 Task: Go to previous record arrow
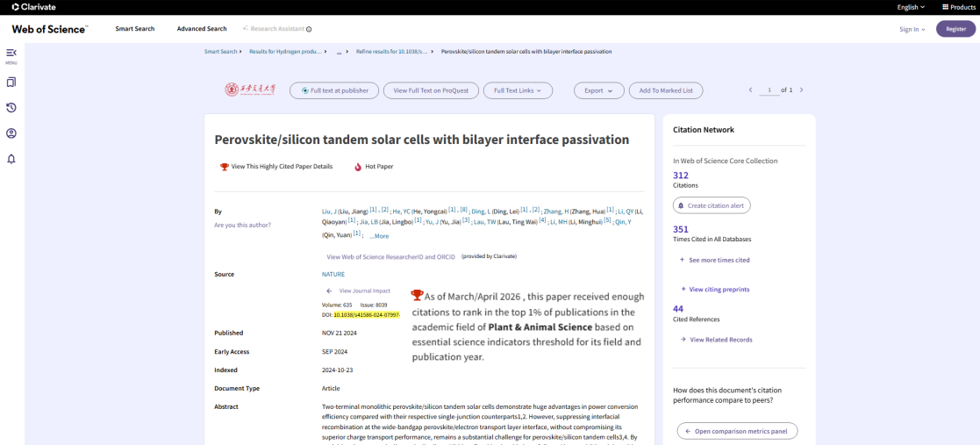tap(751, 90)
